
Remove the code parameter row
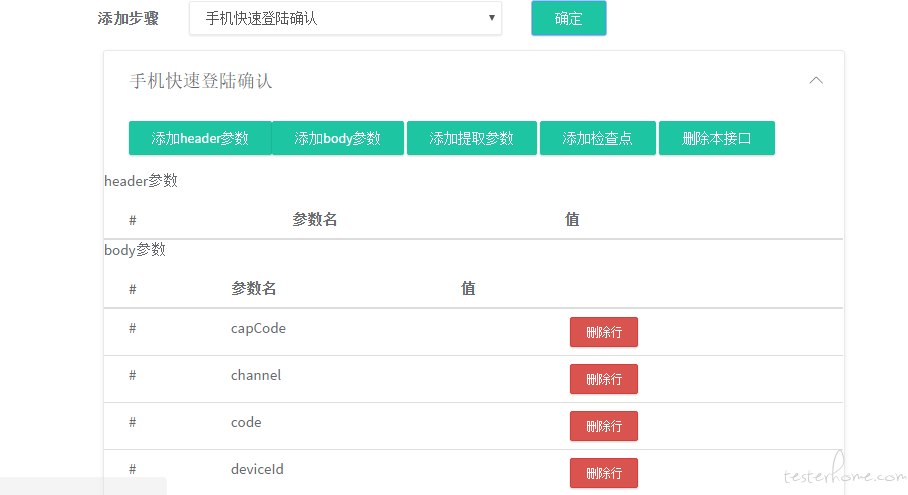coord(603,426)
